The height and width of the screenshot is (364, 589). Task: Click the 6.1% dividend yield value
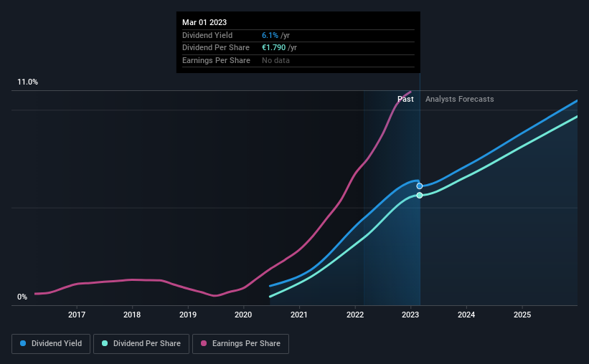click(x=270, y=35)
